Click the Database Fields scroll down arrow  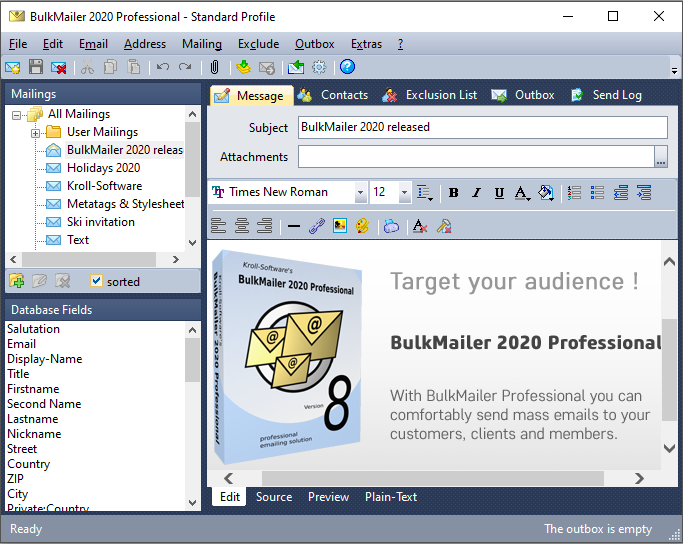tap(193, 503)
